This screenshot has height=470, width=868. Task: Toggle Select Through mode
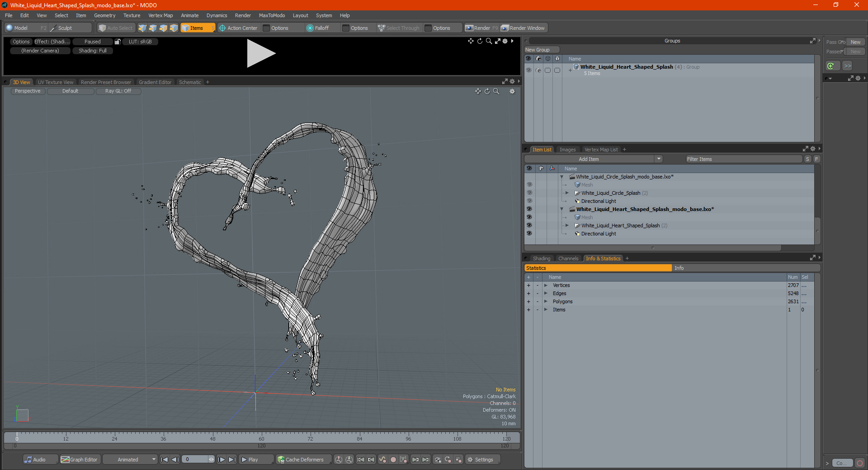click(399, 28)
